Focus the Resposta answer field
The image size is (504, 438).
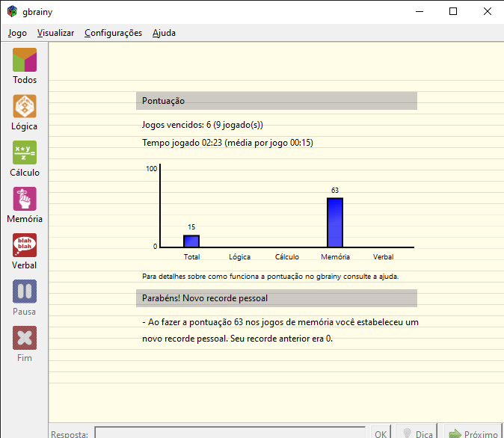tap(230, 434)
